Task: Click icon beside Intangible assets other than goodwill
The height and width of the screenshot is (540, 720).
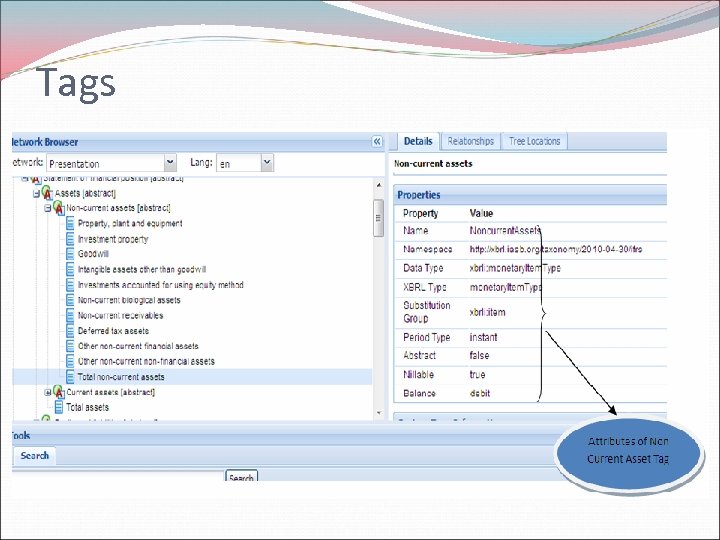Action: coord(70,270)
